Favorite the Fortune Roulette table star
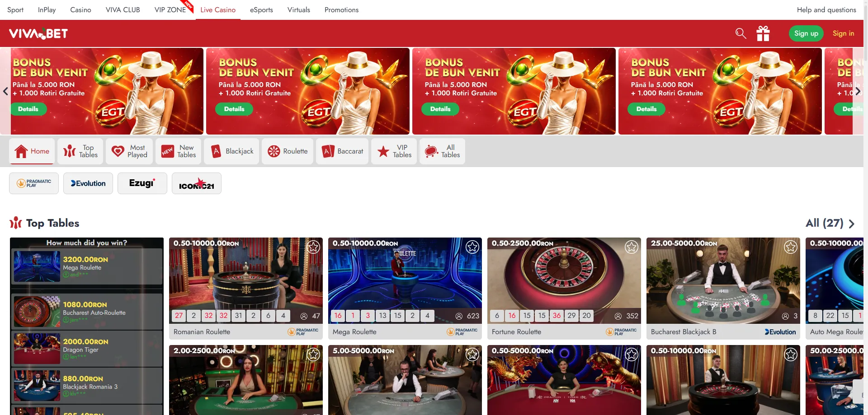This screenshot has width=868, height=415. click(x=632, y=247)
